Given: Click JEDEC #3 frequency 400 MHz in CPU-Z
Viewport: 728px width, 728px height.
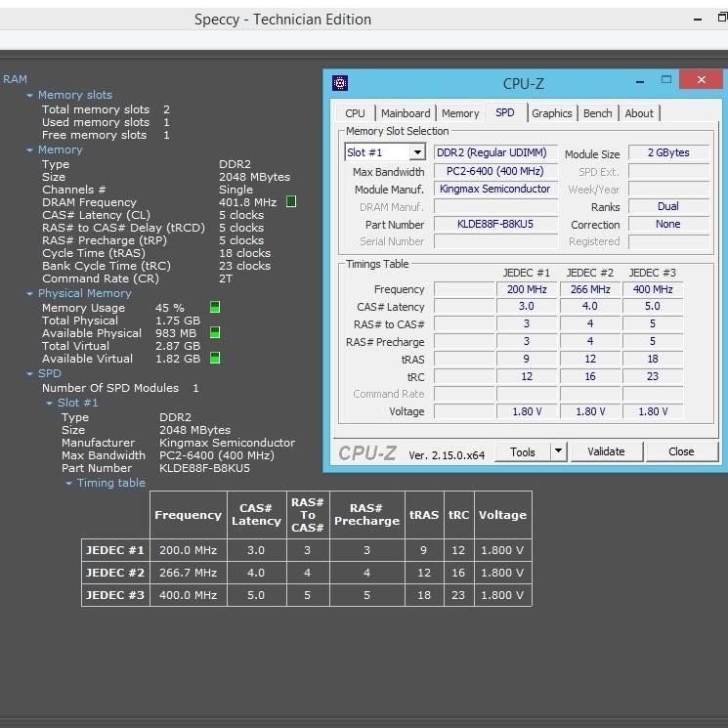Looking at the screenshot, I should click(x=653, y=289).
